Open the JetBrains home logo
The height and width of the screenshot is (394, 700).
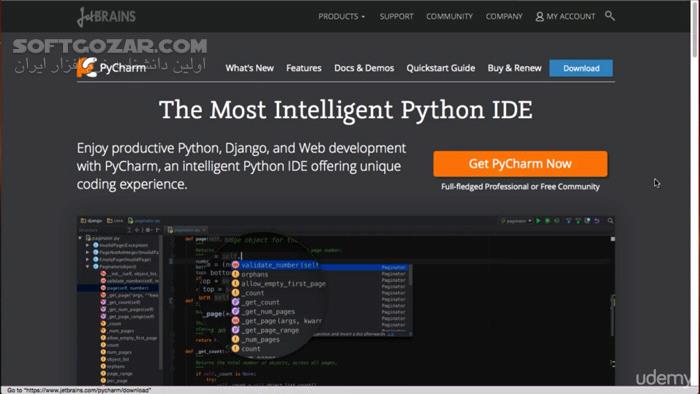(x=106, y=17)
